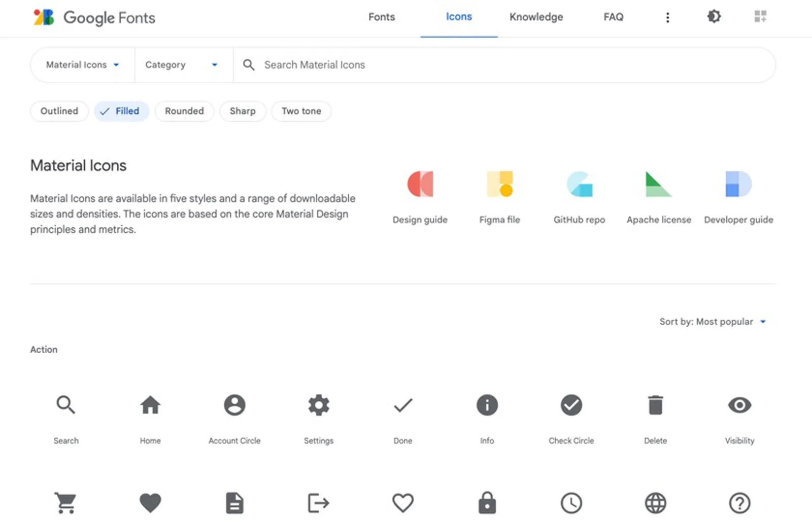
Task: Click the Material Icons section heading
Action: click(x=78, y=165)
